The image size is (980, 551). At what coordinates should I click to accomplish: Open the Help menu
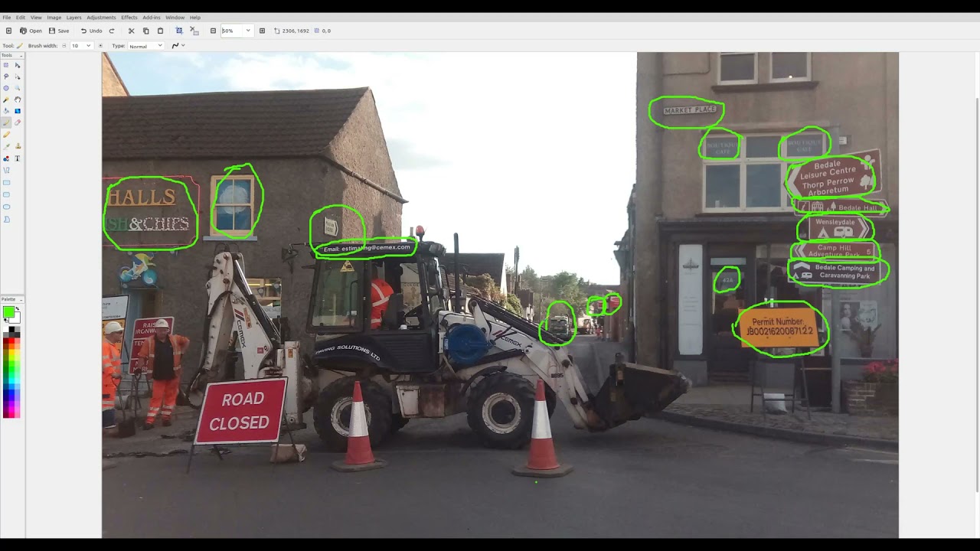tap(195, 17)
